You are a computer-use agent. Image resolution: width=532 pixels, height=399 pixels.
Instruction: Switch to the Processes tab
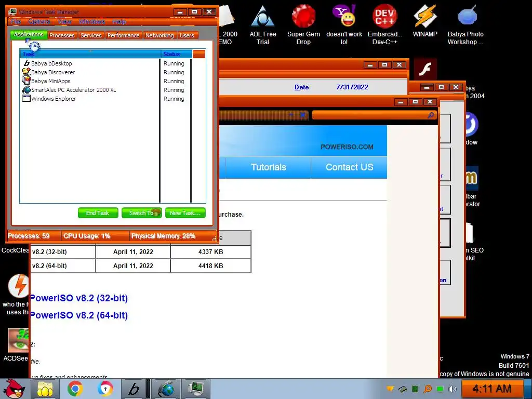pos(62,35)
